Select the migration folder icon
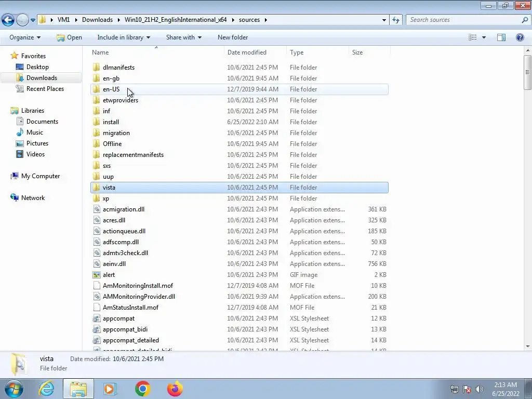Image resolution: width=532 pixels, height=399 pixels. pyautogui.click(x=96, y=132)
